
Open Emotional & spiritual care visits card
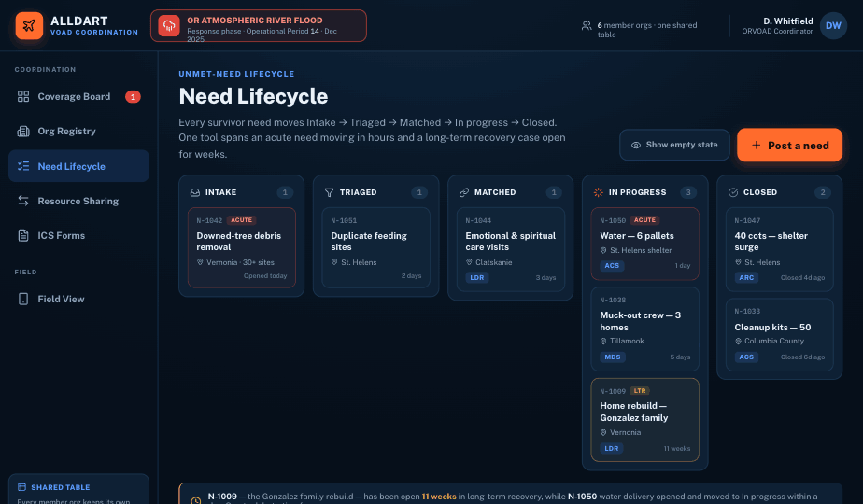(511, 249)
